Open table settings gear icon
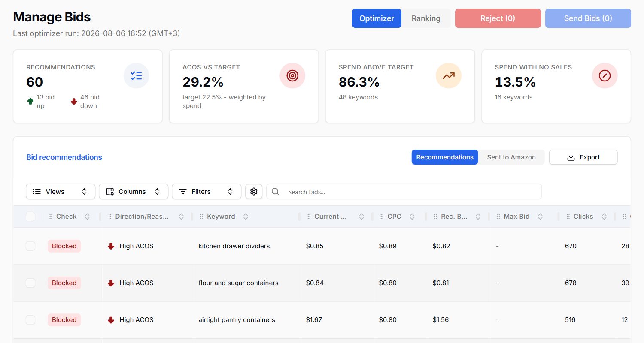Image resolution: width=644 pixels, height=343 pixels. coord(254,191)
